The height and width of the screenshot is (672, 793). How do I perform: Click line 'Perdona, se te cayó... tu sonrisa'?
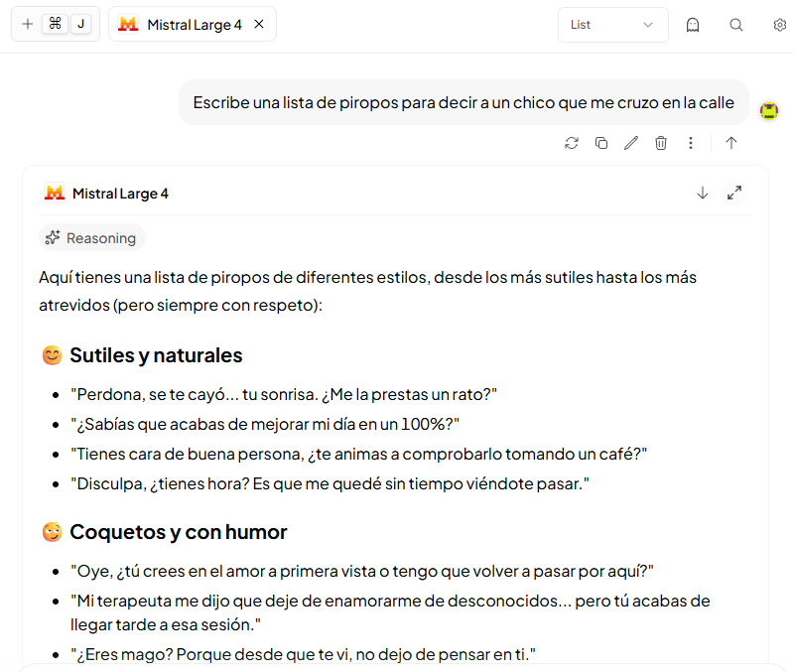click(284, 394)
